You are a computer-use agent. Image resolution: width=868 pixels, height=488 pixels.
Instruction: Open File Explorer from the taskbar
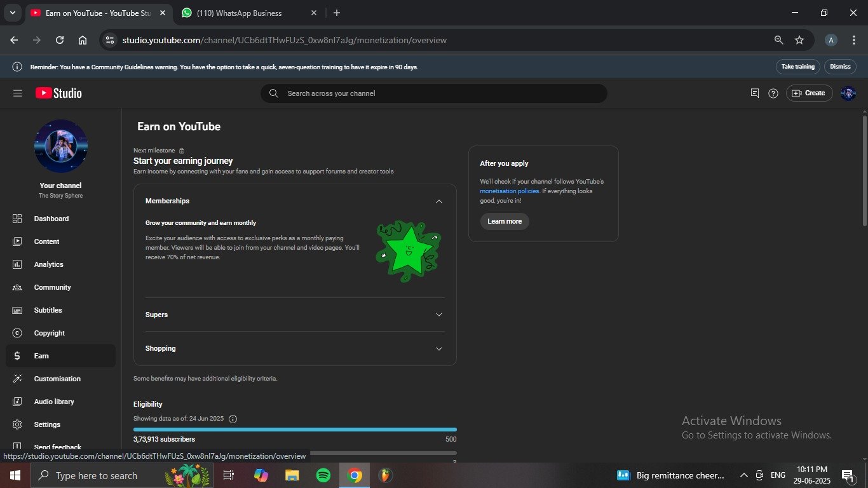292,475
